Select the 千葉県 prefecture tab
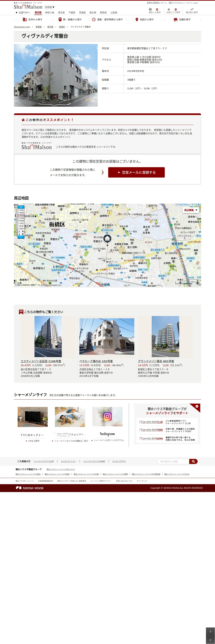Image resolution: width=215 pixels, height=644 pixels. tap(72, 13)
